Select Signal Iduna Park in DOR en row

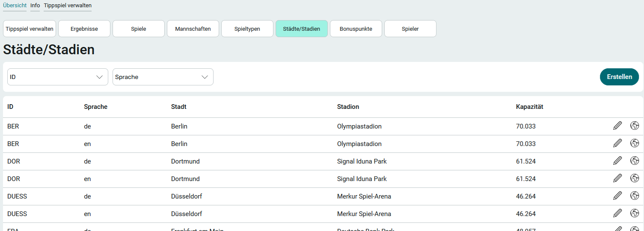tap(362, 179)
